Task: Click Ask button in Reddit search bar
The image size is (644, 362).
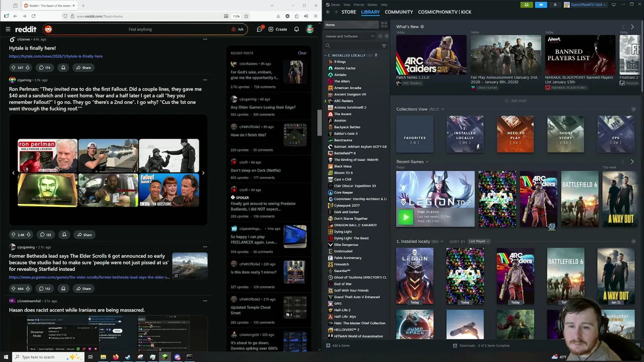Action: coord(237,29)
